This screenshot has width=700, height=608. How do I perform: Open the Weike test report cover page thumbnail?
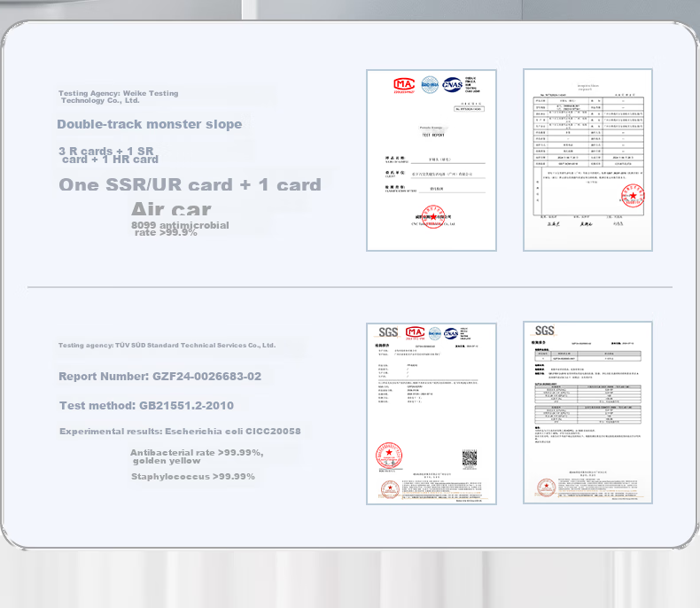pyautogui.click(x=432, y=160)
